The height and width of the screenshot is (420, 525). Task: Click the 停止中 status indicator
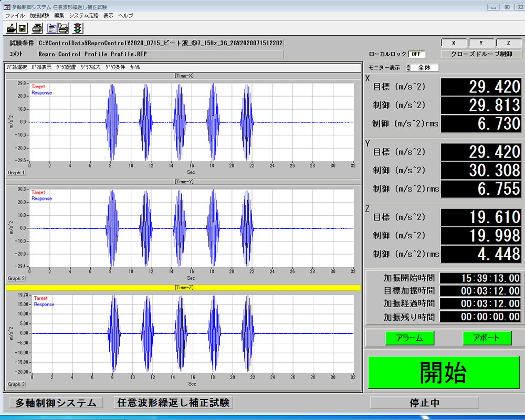click(x=425, y=403)
